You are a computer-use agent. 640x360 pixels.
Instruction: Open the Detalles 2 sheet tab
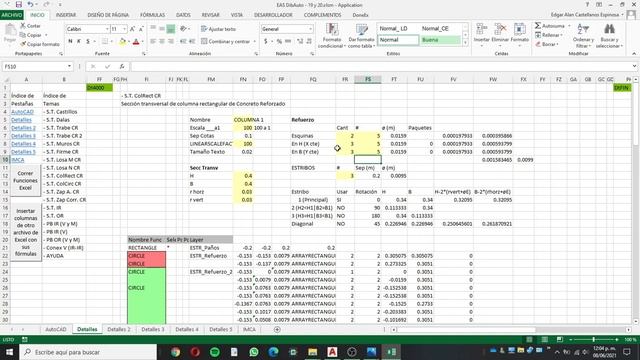(119, 329)
